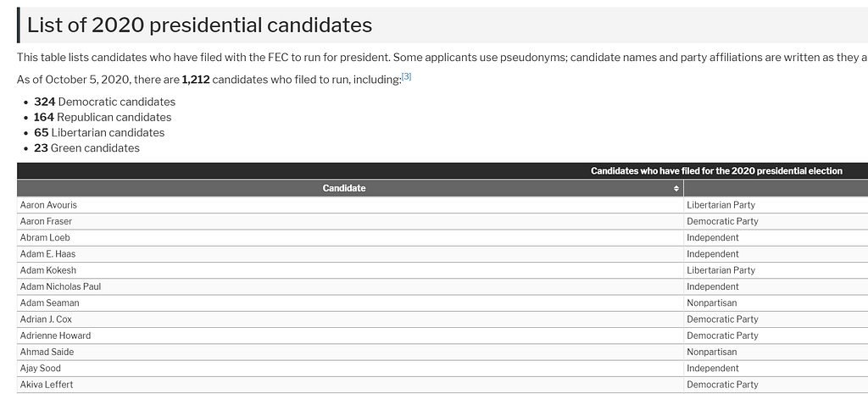Viewport: 868px width, 394px height.
Task: Click Libertarian Party beside Aaron Avouris
Action: 721,205
